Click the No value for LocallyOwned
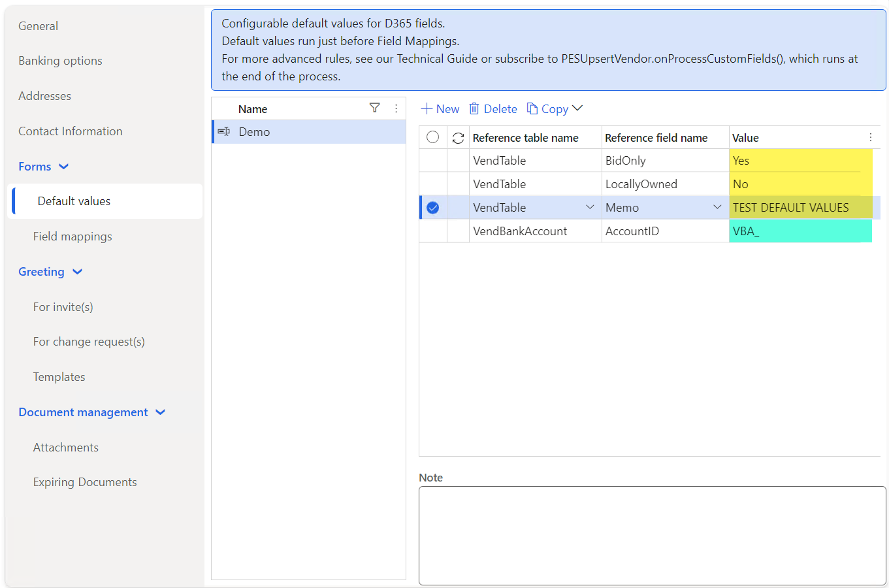 801,184
